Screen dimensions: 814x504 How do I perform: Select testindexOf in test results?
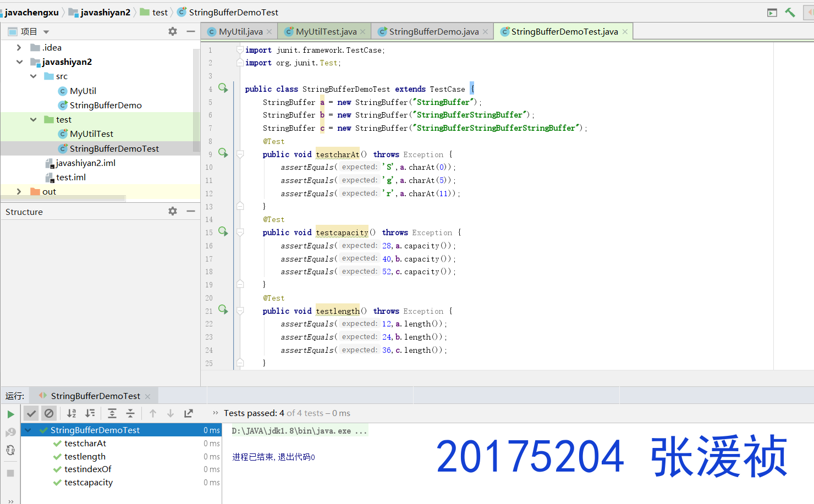[x=87, y=469]
